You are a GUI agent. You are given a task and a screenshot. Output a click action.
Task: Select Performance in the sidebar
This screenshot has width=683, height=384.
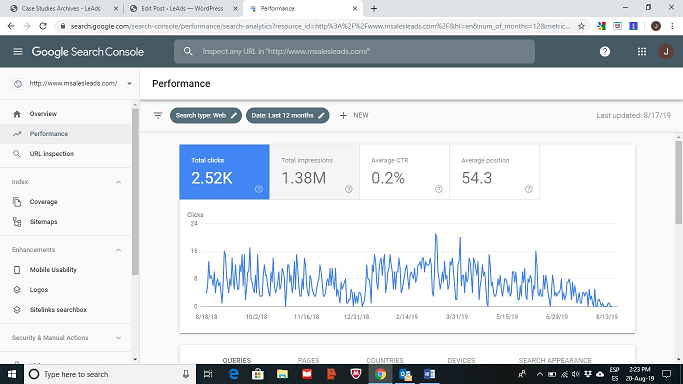click(65, 134)
